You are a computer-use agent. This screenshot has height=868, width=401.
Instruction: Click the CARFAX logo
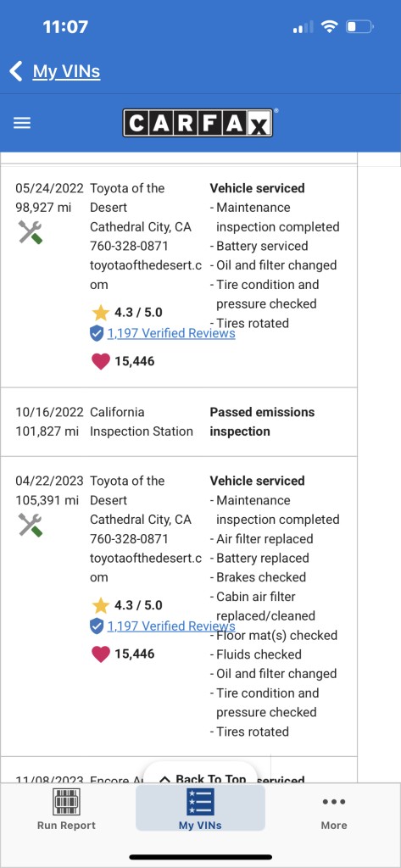coord(198,122)
